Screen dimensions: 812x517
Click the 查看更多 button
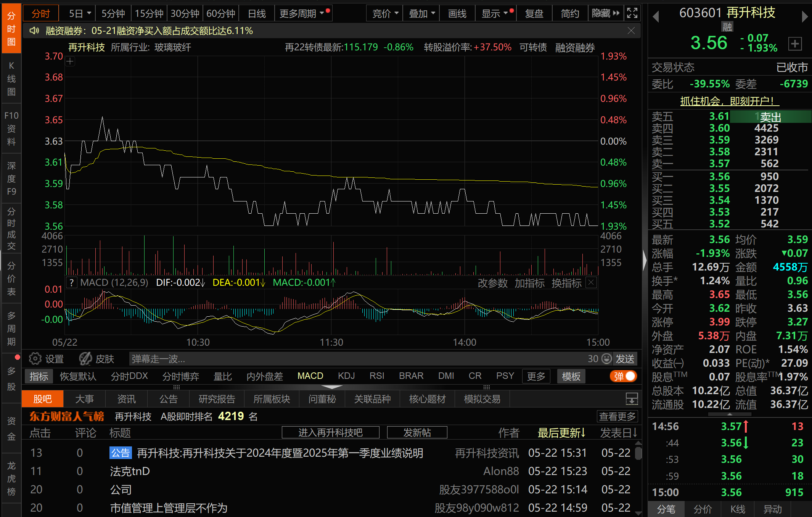617,416
